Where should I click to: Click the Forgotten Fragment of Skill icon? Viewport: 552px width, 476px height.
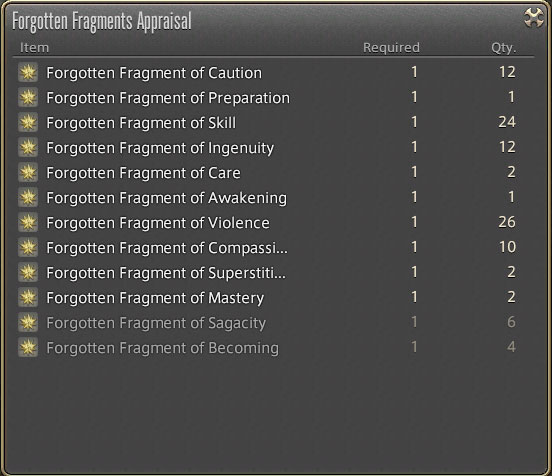(x=28, y=123)
